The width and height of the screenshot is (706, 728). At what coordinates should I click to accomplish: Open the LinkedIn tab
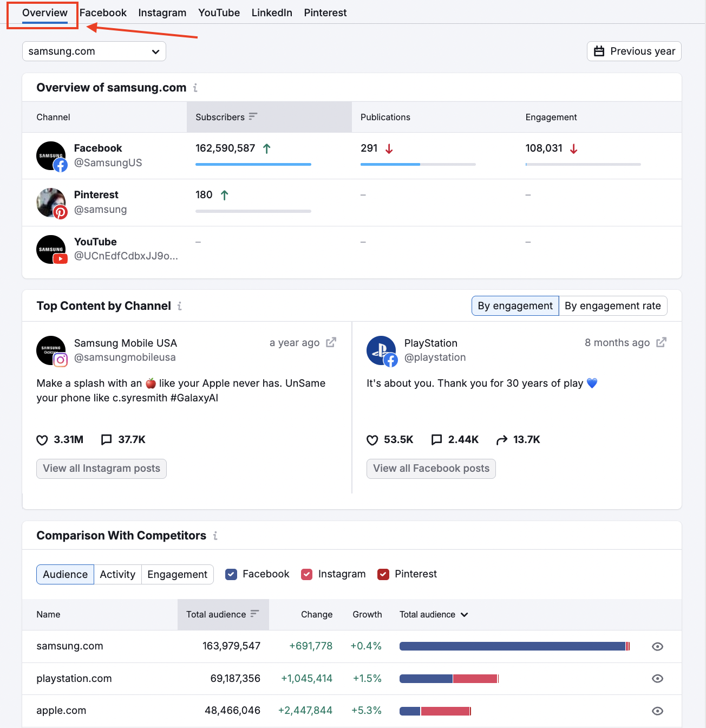point(272,12)
